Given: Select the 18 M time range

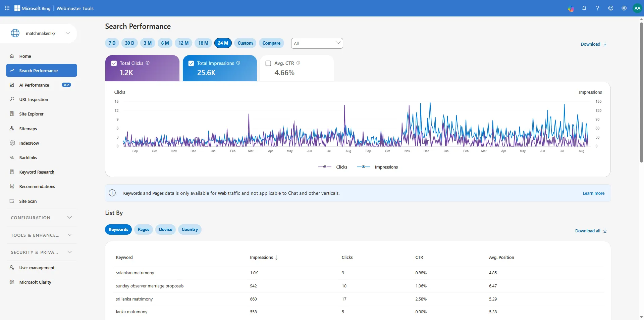Looking at the screenshot, I should point(203,43).
